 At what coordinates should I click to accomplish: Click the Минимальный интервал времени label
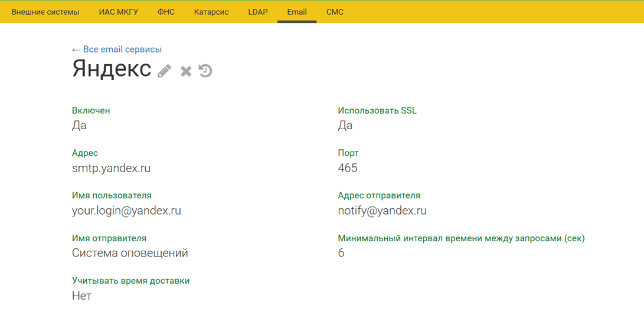pyautogui.click(x=461, y=238)
